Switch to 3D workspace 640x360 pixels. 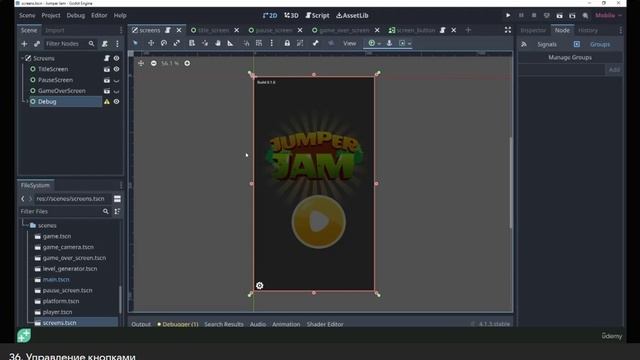(291, 16)
